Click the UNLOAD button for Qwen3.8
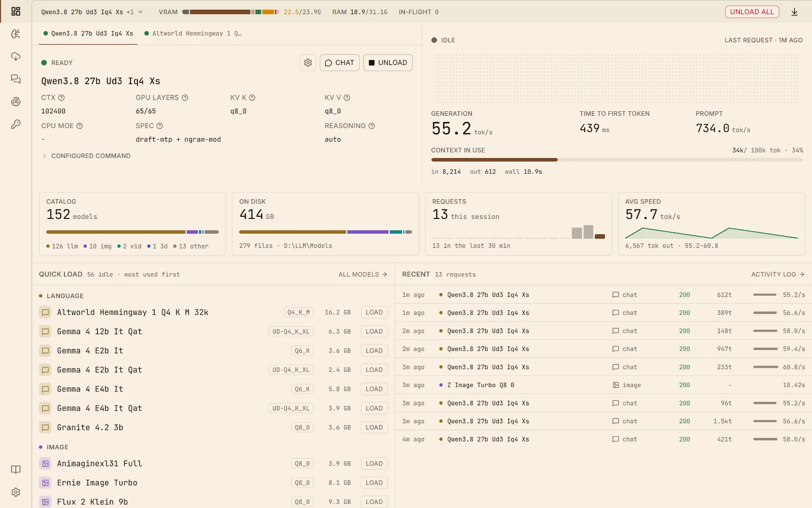The width and height of the screenshot is (812, 508). point(388,62)
